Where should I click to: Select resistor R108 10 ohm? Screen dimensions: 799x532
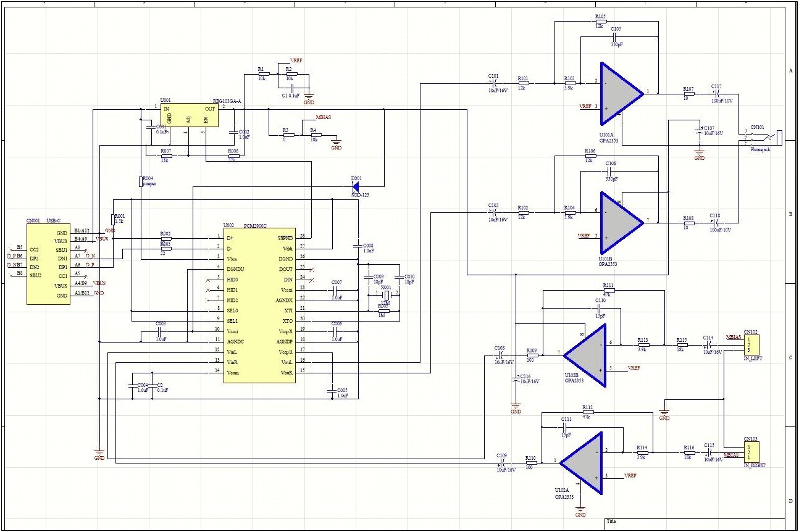688,222
